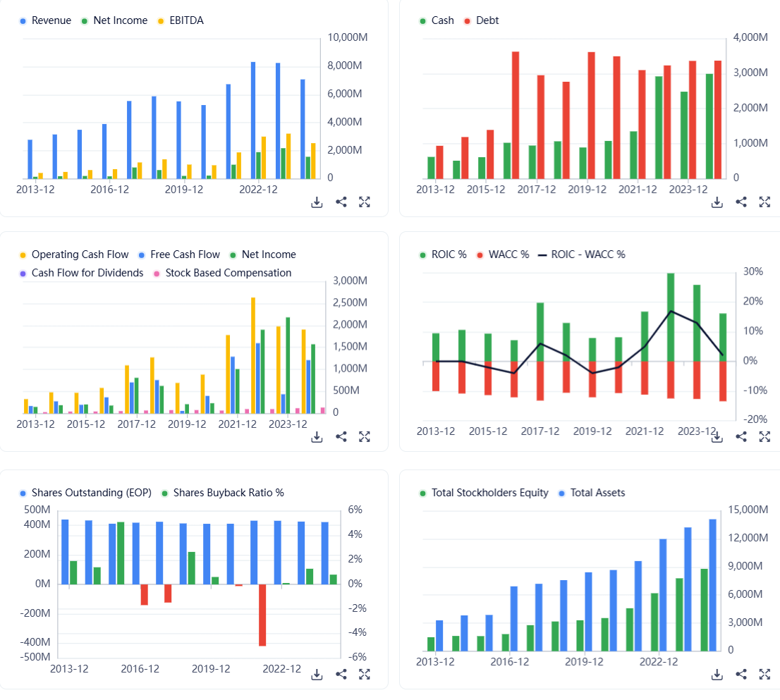Image resolution: width=780 pixels, height=700 pixels.
Task: Download the Revenue/Net Income/EBITDA chart
Action: pyautogui.click(x=317, y=202)
